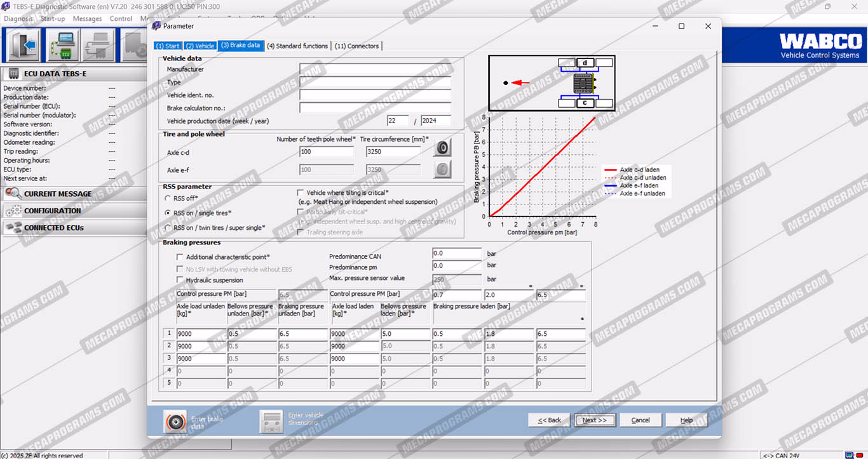Click the printer icon in main toolbar
The height and width of the screenshot is (459, 868).
[100, 45]
